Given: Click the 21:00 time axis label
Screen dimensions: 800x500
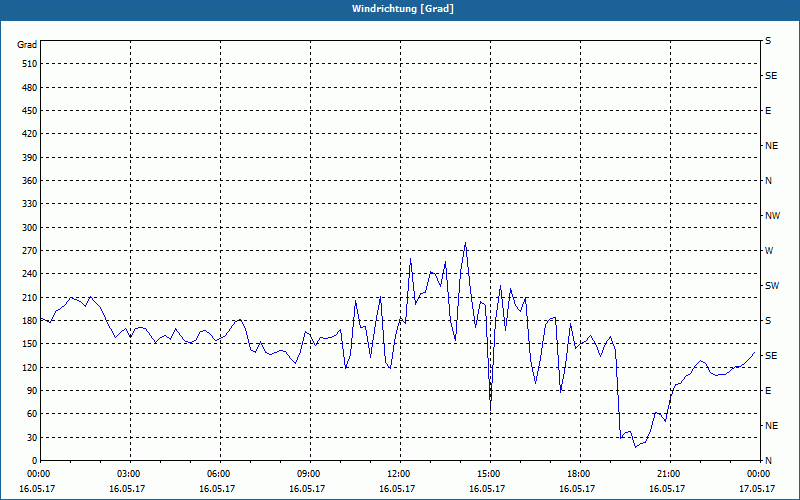Looking at the screenshot, I should 670,474.
